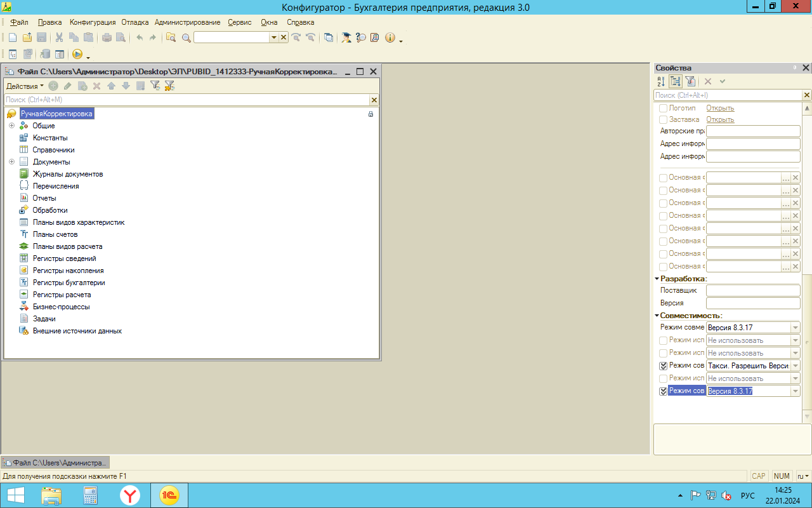Open debug start options arrow
812x508 pixels.
88,57
